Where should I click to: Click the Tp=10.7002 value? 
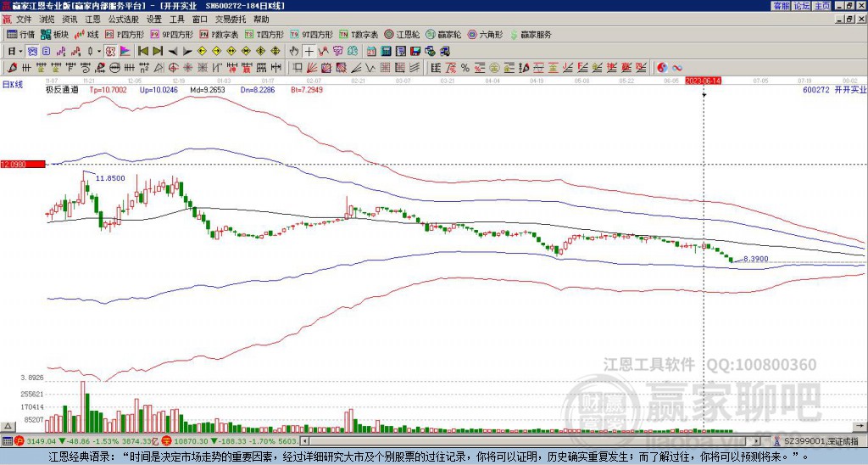108,89
